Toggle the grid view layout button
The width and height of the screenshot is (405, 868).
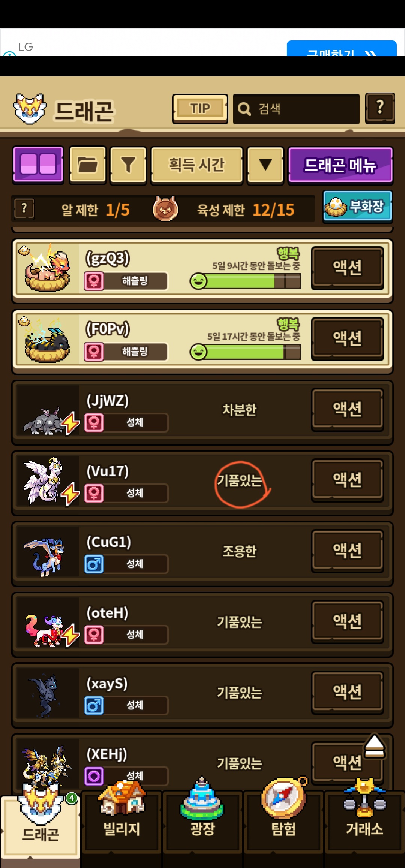(x=38, y=165)
